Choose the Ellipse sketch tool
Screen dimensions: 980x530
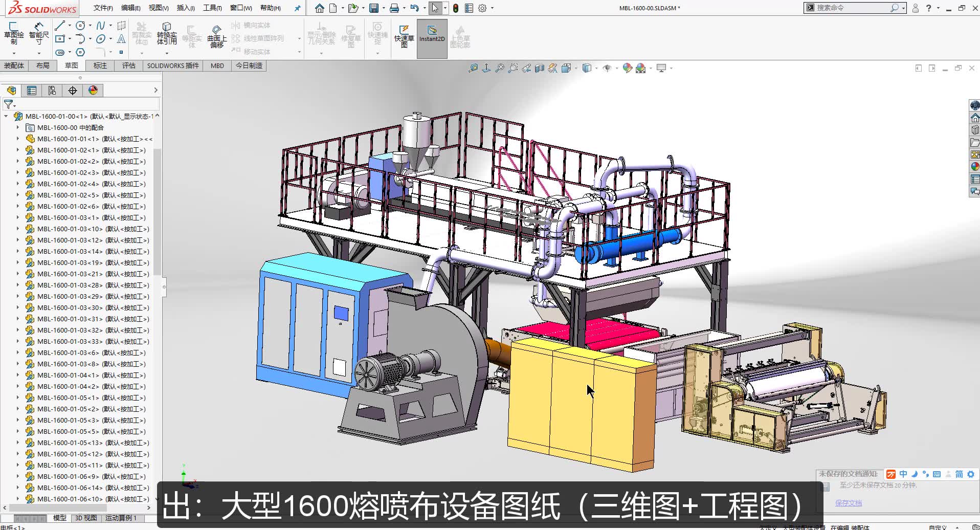click(101, 39)
